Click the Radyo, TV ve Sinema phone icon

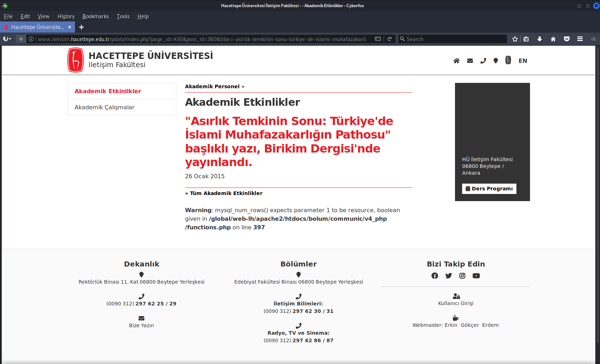[x=299, y=326]
